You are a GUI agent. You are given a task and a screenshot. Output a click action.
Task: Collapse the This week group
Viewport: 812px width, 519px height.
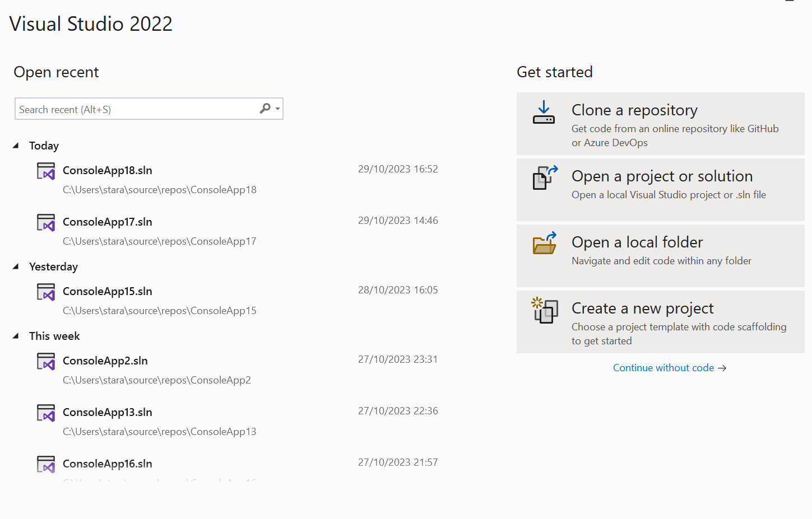pos(16,336)
